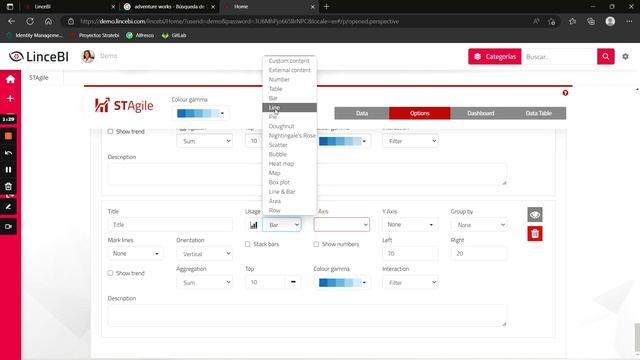Choose Pie from the chart type list

289,117
